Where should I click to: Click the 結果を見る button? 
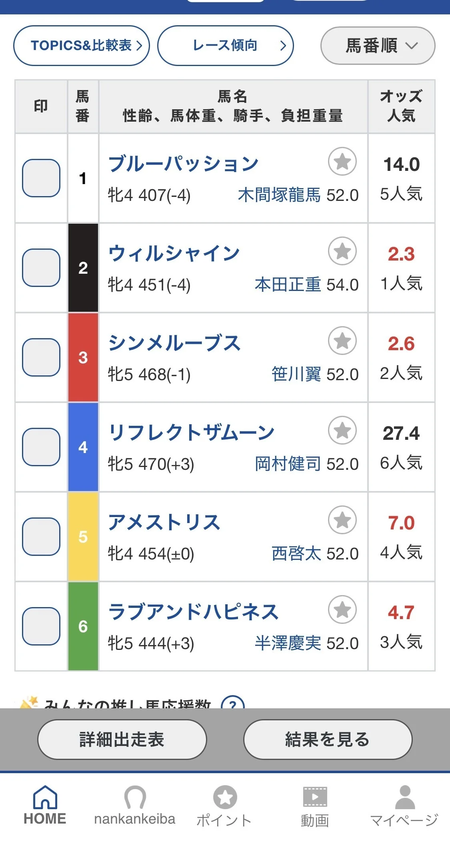[x=328, y=740]
